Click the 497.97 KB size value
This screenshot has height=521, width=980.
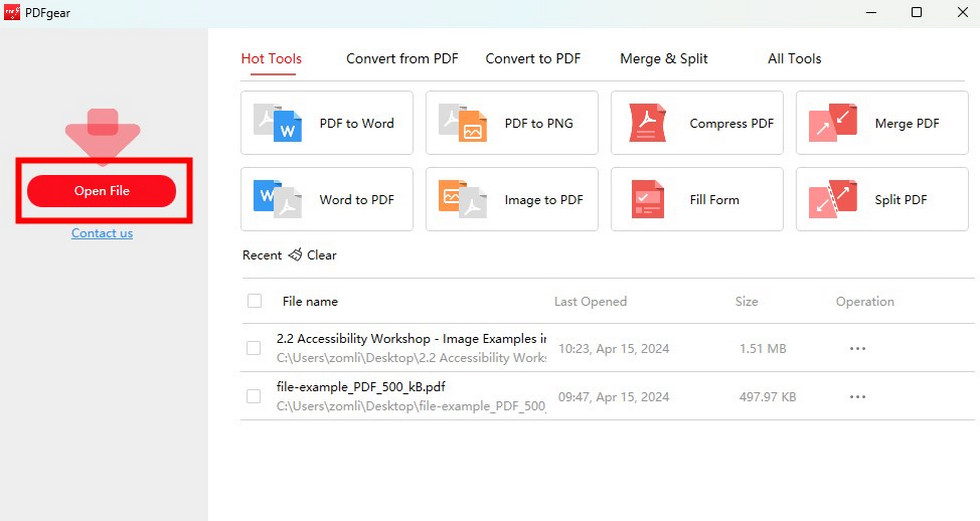point(768,397)
